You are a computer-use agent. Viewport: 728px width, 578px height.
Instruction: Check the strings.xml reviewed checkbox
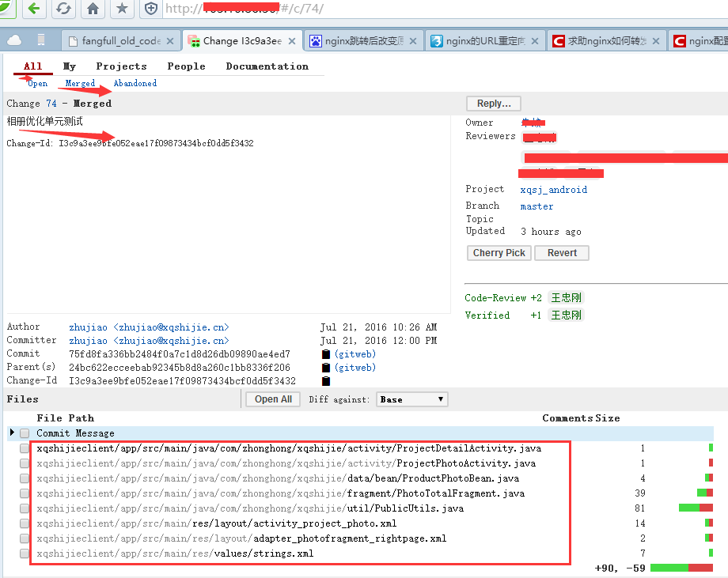25,553
